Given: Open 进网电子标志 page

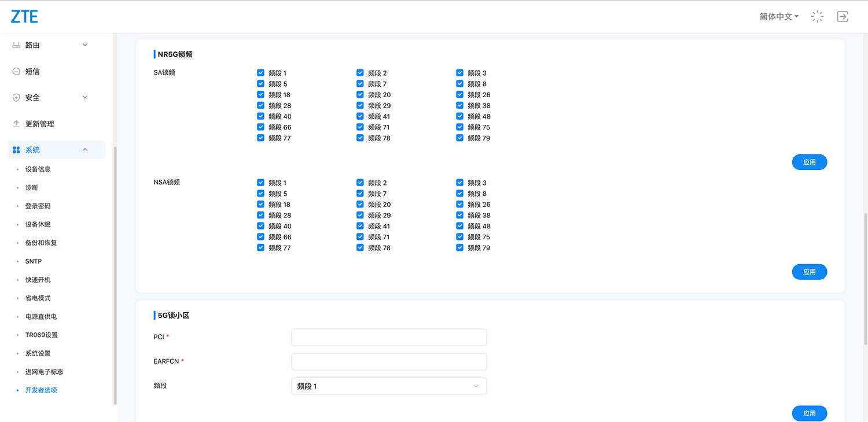Looking at the screenshot, I should coord(44,372).
